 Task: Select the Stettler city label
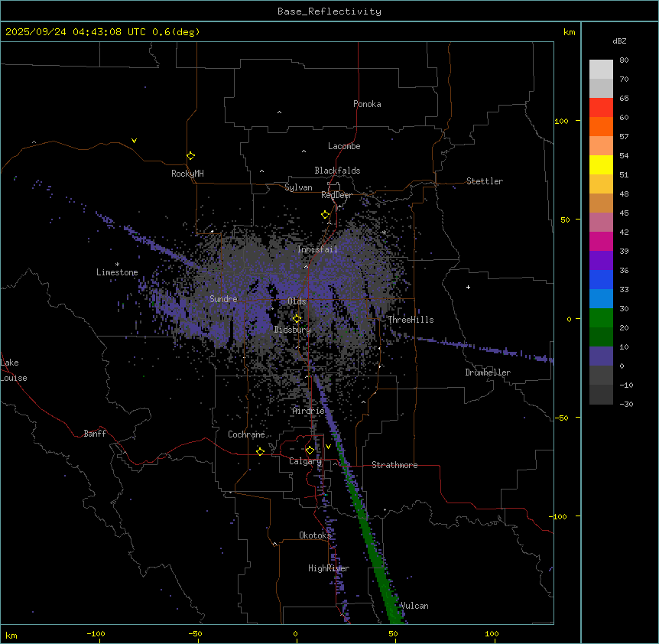click(485, 181)
